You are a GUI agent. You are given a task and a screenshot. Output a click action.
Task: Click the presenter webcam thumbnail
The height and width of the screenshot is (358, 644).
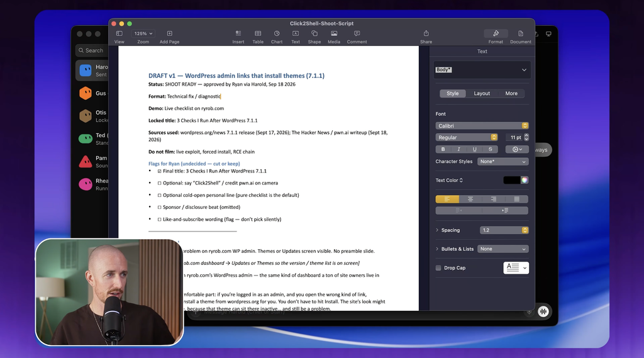(x=109, y=292)
